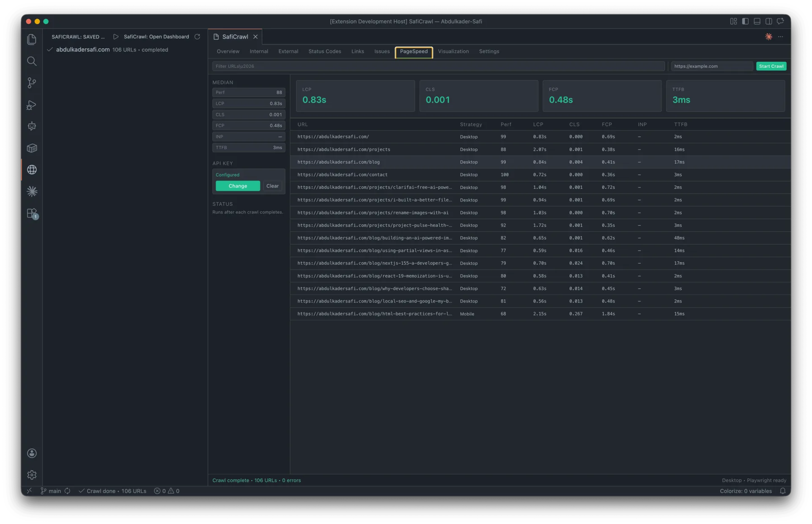Focus the Filter URLs input field
Viewport: 812px width, 524px height.
[438, 66]
